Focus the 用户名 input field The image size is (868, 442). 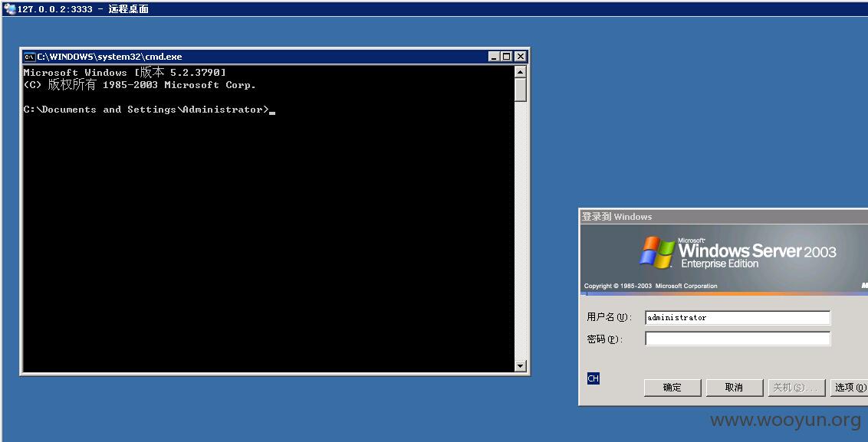tap(738, 318)
